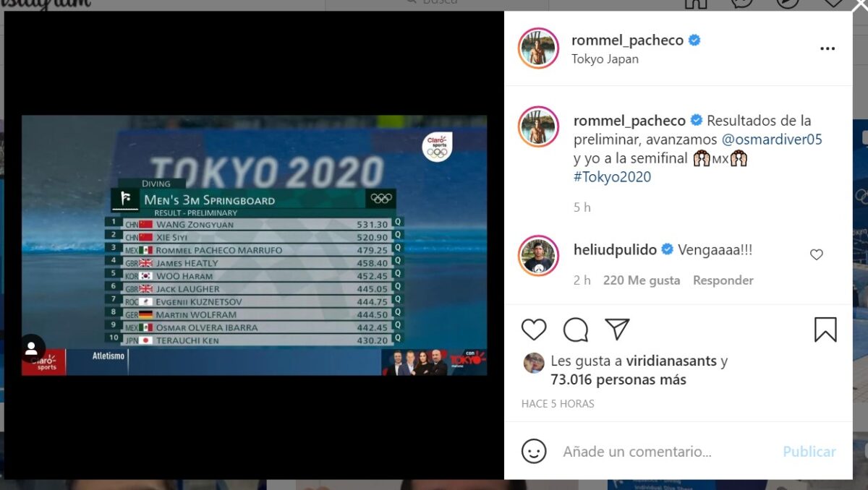Click the Publicar button
Image resolution: width=868 pixels, height=490 pixels.
tap(809, 452)
